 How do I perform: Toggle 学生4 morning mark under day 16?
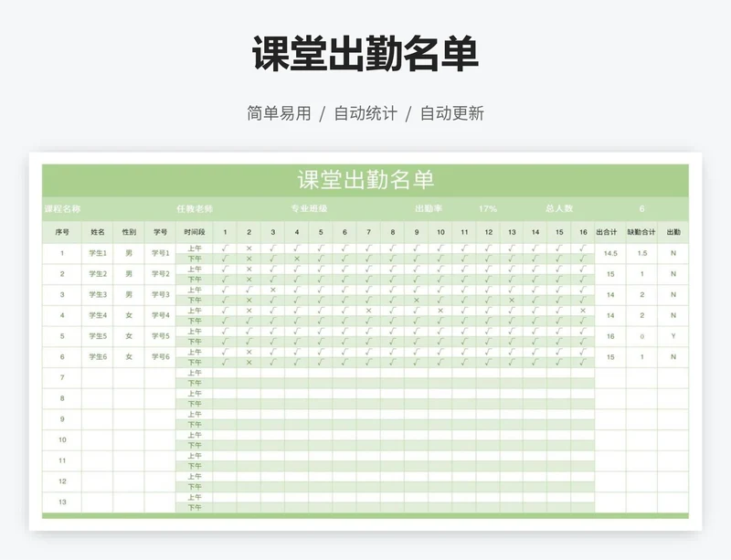point(583,310)
